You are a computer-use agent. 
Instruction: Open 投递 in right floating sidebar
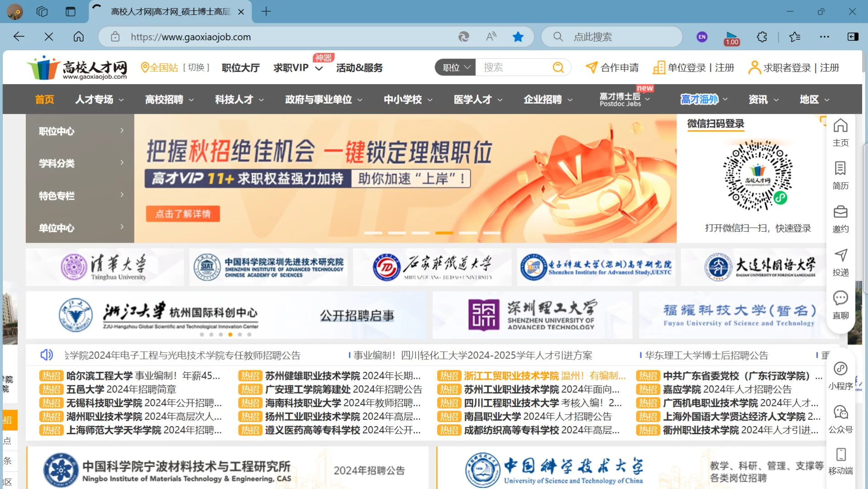(x=840, y=263)
